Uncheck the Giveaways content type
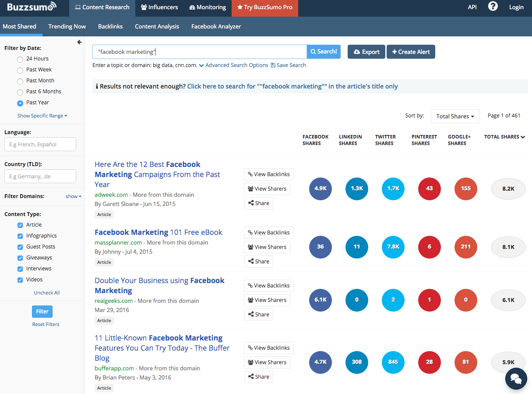 pyautogui.click(x=20, y=258)
